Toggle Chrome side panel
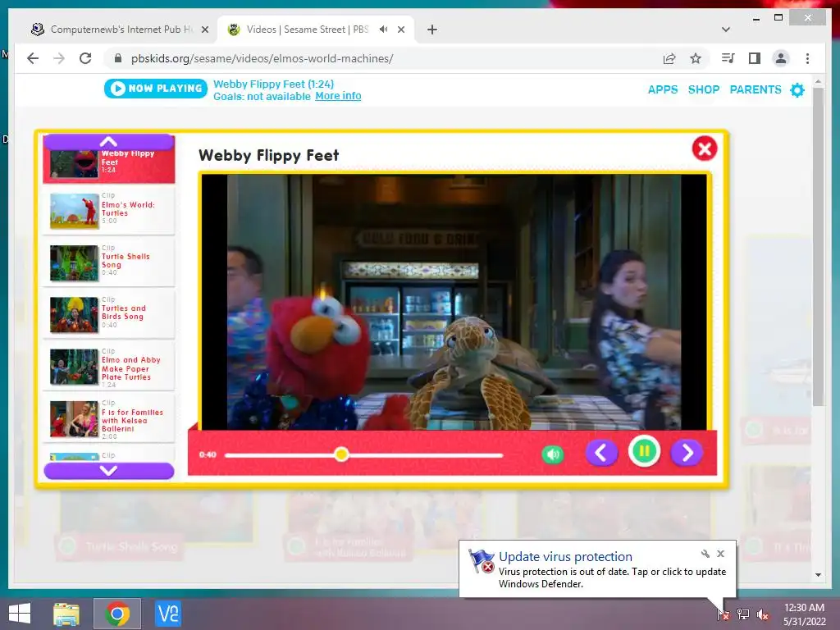 click(755, 58)
